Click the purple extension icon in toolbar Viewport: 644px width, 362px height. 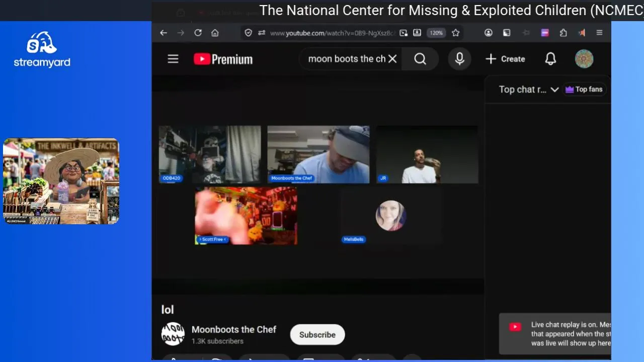coord(545,33)
